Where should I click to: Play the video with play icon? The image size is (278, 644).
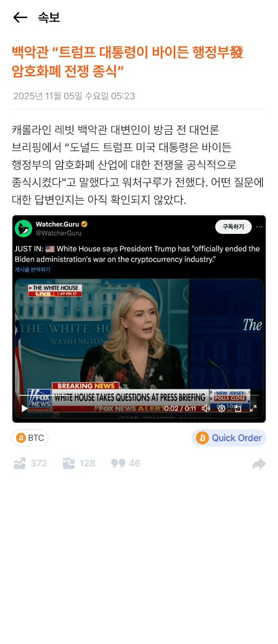point(24,408)
